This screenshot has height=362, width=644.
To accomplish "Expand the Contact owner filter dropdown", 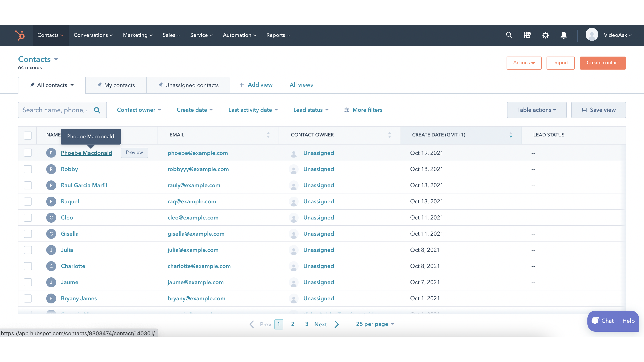I will pos(139,110).
